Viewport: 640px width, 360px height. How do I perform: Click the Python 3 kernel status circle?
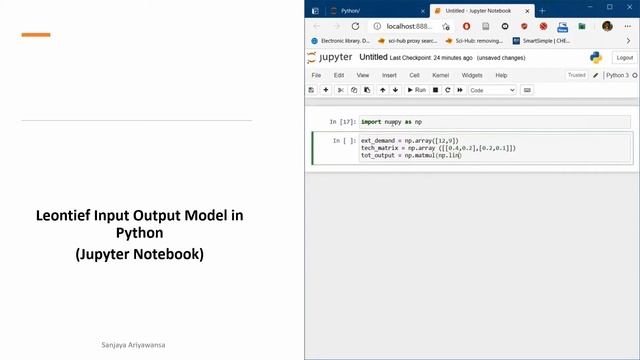(635, 76)
